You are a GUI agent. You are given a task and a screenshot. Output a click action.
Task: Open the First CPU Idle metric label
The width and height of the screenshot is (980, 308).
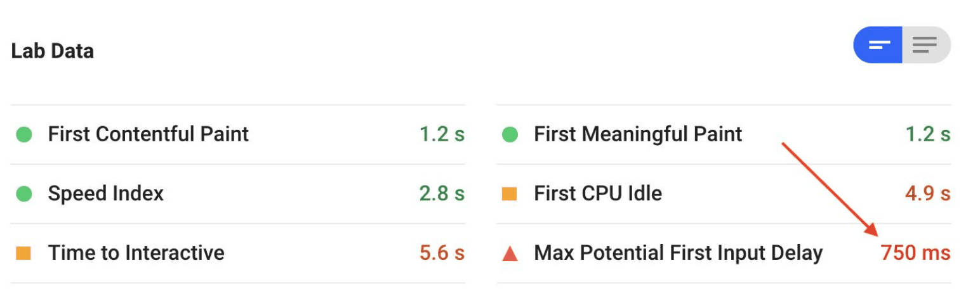tap(598, 193)
